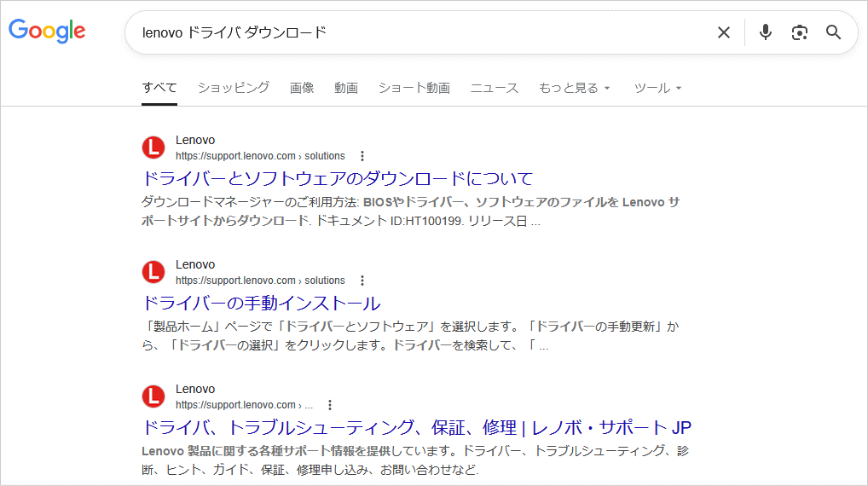Viewport: 868px width, 486px height.
Task: Expand the もっと見る dropdown
Action: coord(574,88)
